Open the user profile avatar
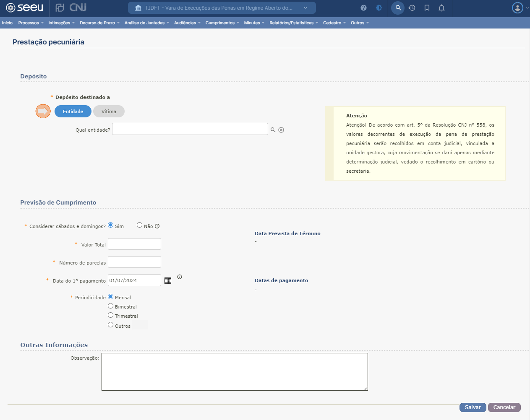Viewport: 530px width, 420px height. (x=517, y=8)
